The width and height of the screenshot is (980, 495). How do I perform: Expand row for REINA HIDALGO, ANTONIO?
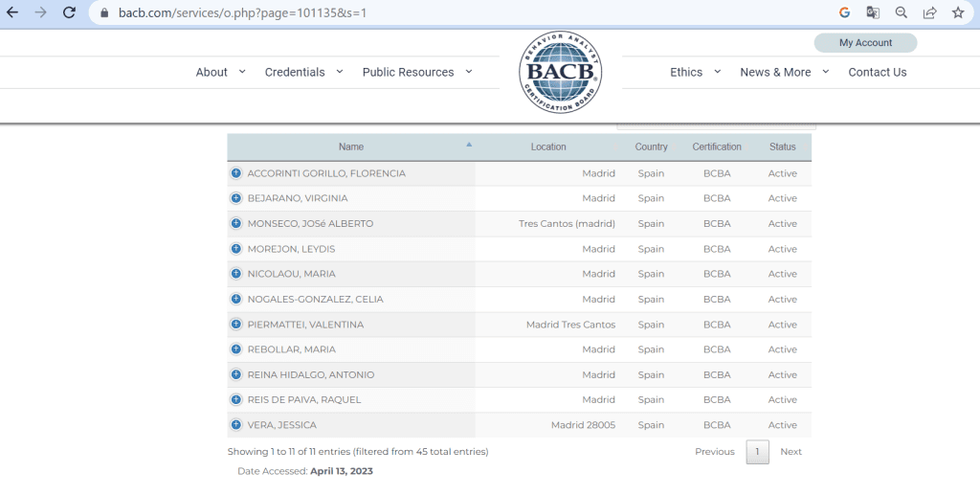235,374
